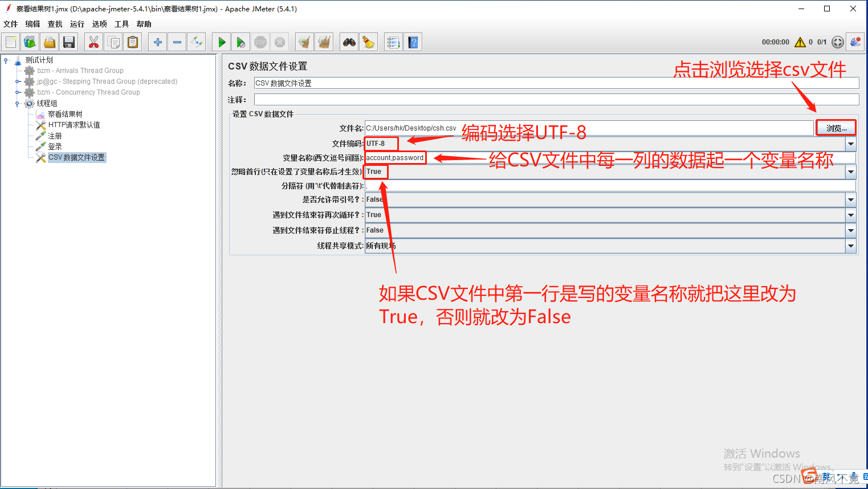
Task: Select the 登录 sampler node
Action: (55, 146)
